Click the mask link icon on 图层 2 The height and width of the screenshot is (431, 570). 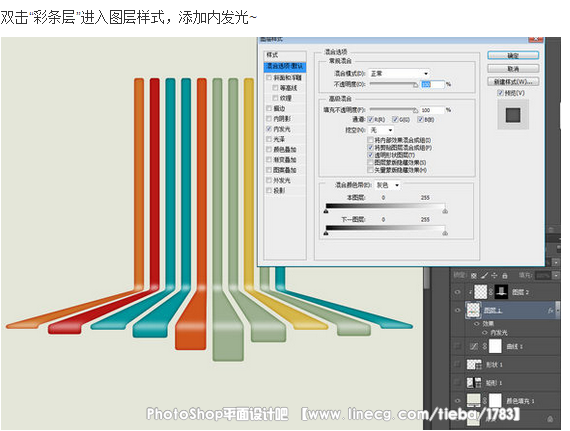tap(491, 292)
